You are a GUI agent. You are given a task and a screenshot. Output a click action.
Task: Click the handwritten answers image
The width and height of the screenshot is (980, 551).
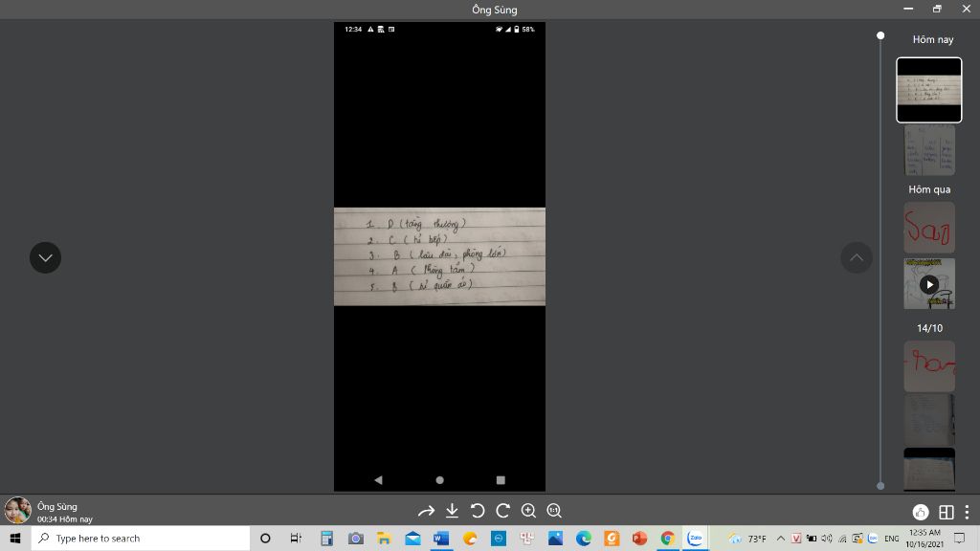(x=439, y=256)
